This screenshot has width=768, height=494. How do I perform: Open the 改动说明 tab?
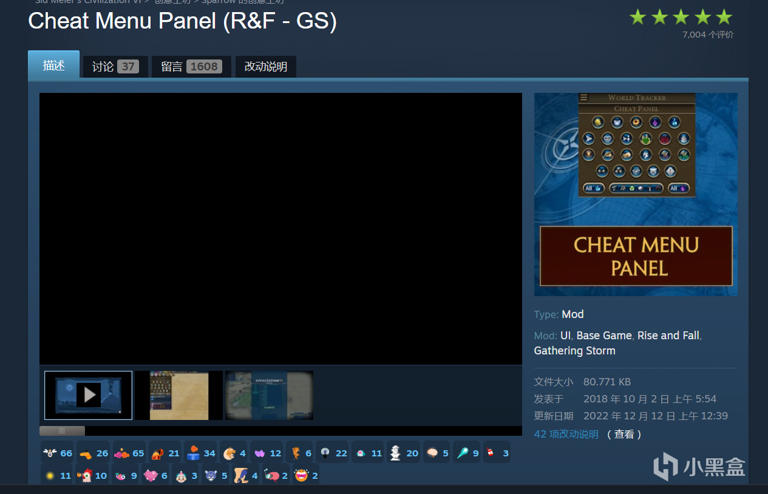266,67
